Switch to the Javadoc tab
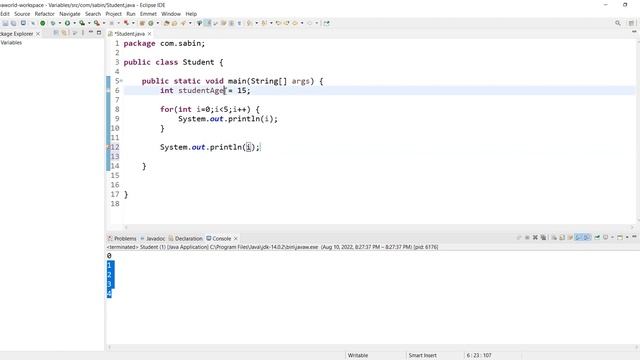 [x=153, y=238]
